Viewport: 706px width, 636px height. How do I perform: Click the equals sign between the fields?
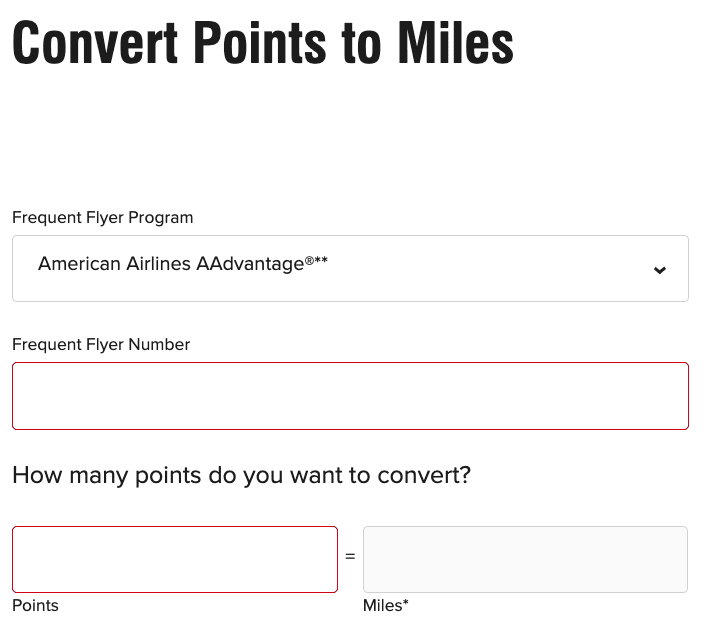coord(350,556)
